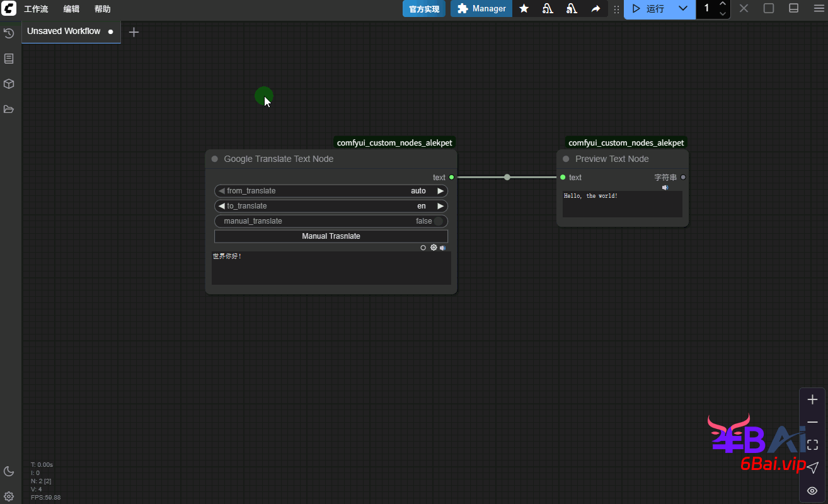Select next from_translate option arrow
Screen dimensions: 828x504
[440, 191]
